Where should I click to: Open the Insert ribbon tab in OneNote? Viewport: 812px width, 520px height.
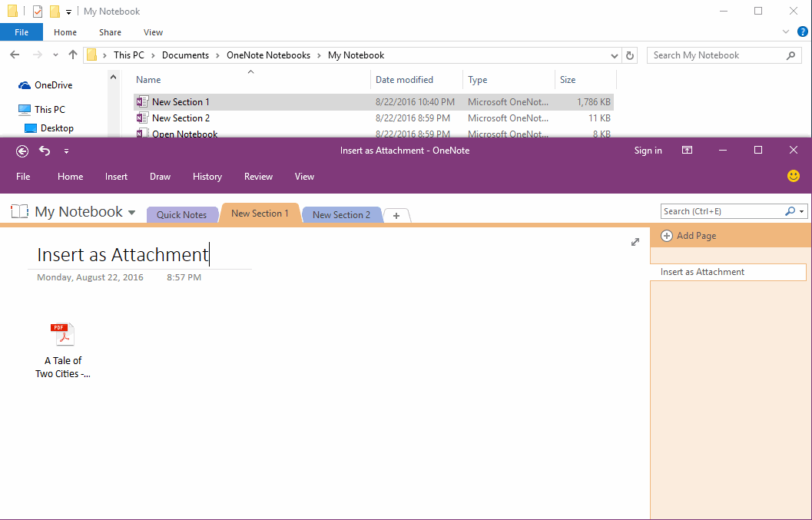(116, 177)
